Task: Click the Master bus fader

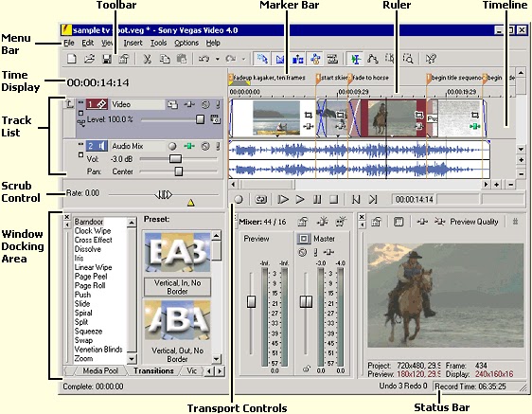Action: (306, 301)
